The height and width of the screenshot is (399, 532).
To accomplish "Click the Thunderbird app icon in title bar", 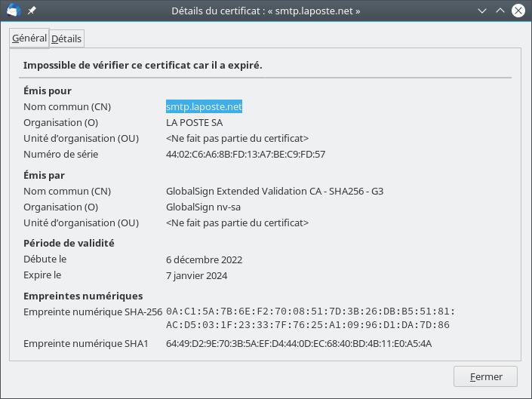I will click(13, 10).
